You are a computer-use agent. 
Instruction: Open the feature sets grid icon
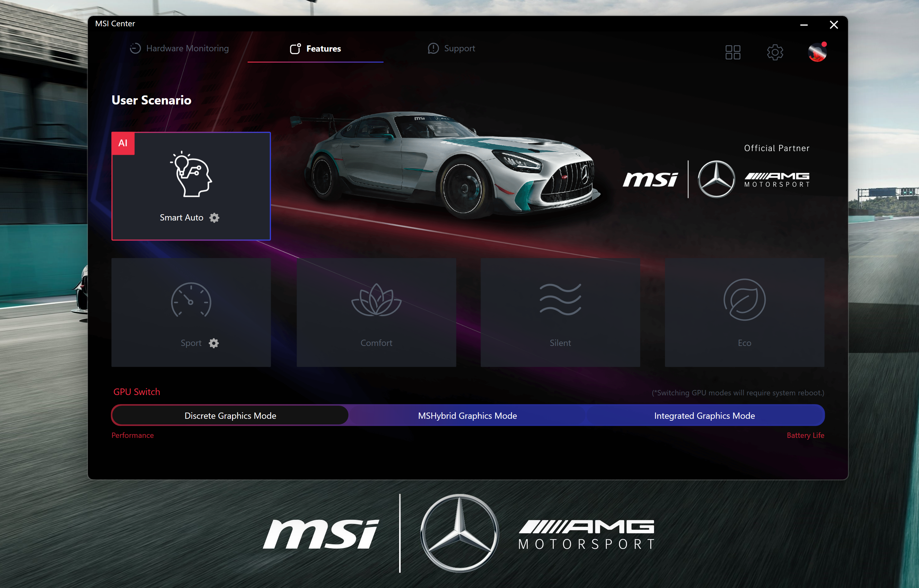(x=733, y=52)
